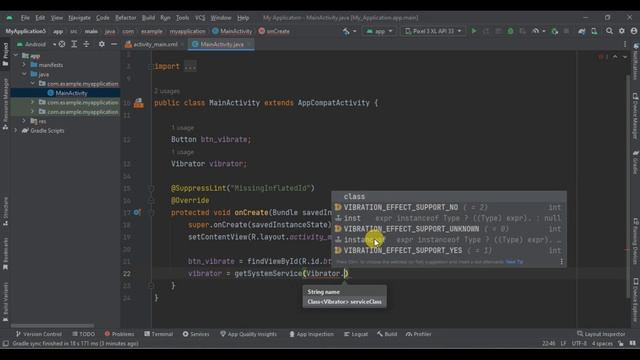Open the Android project view dropdown
The image size is (640, 360).
click(36, 44)
